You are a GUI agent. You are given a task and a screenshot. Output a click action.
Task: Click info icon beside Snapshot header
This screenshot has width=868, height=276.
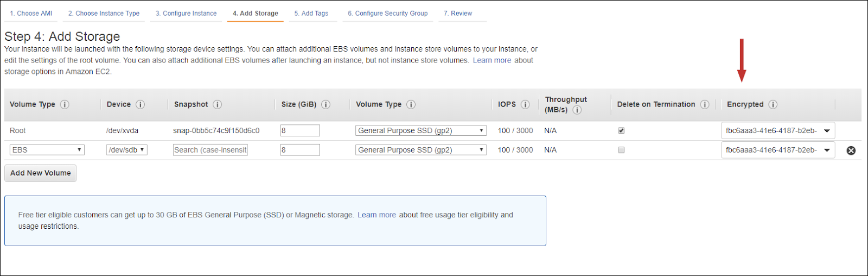click(x=217, y=104)
